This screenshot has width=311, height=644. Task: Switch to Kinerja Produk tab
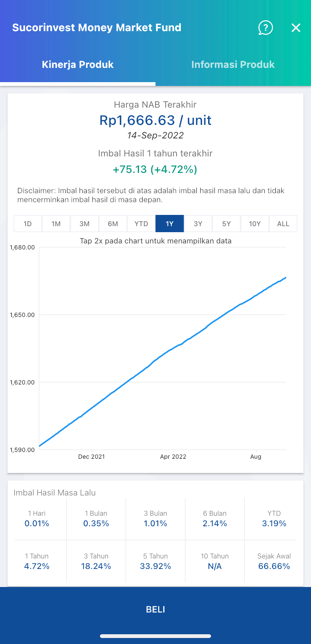click(78, 65)
